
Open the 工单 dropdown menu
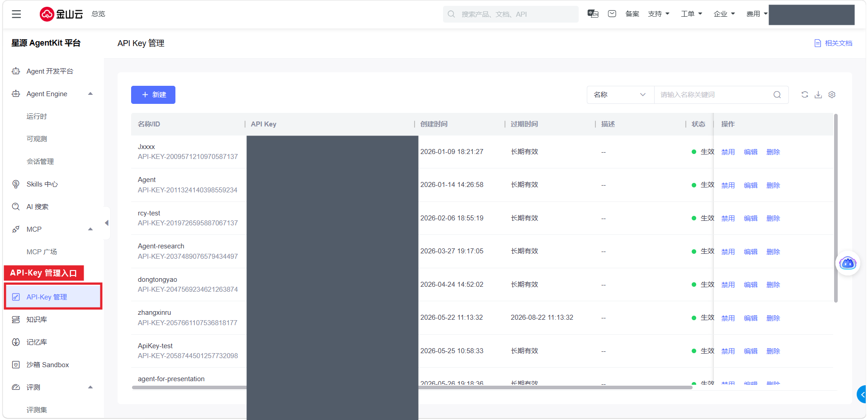pyautogui.click(x=692, y=14)
